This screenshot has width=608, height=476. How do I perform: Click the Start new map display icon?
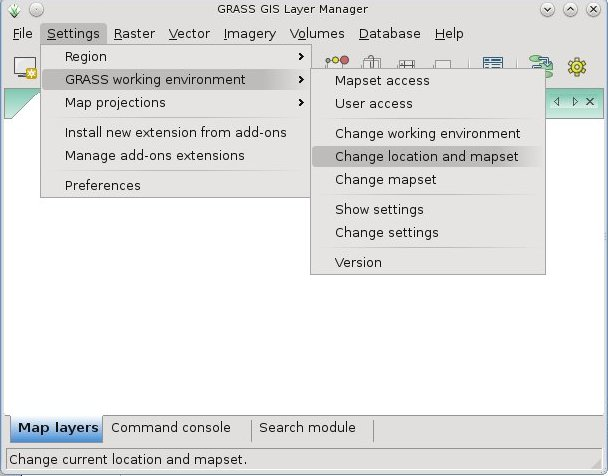(x=25, y=68)
